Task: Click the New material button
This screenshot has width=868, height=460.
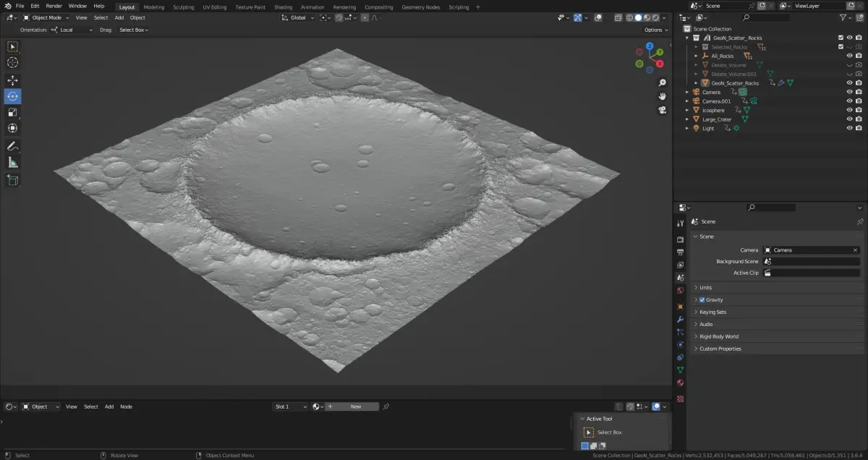Action: 355,406
